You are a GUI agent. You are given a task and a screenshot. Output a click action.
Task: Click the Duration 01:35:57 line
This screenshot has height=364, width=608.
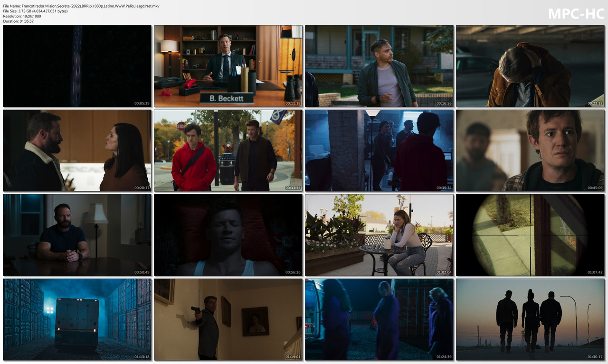(18, 21)
